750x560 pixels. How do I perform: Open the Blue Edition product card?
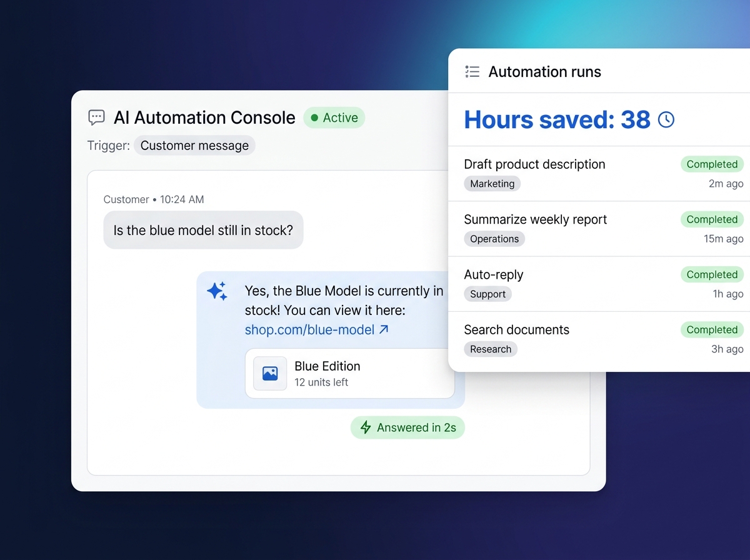point(350,374)
